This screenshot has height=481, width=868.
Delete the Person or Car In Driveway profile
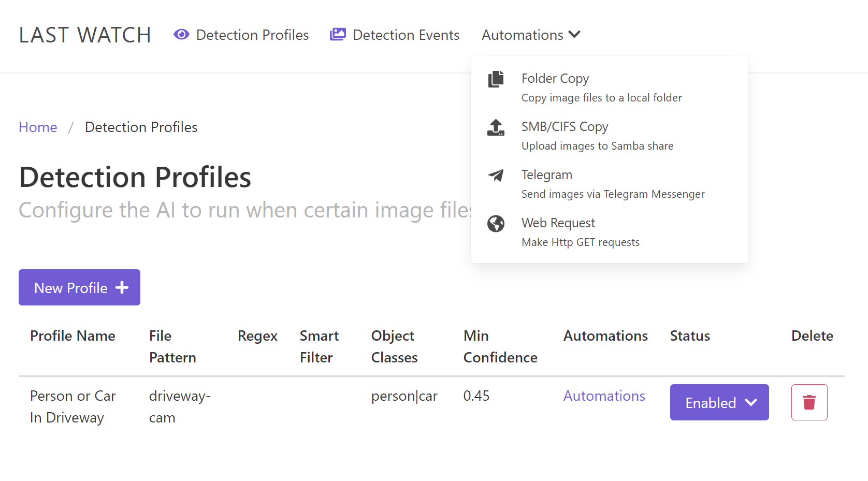click(809, 402)
